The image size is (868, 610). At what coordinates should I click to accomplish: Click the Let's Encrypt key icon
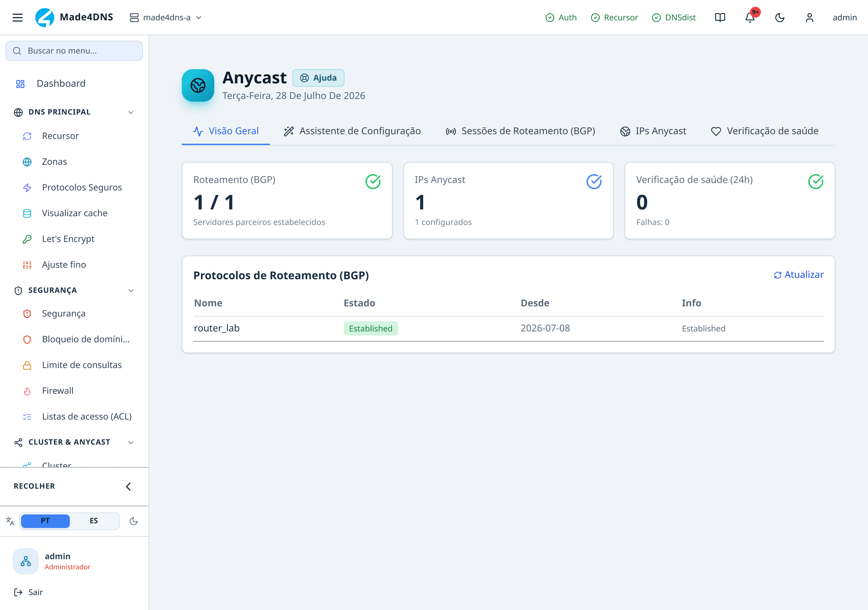[27, 239]
